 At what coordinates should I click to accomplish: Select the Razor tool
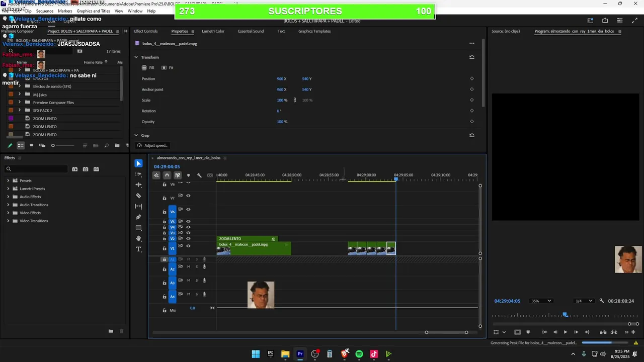(138, 196)
